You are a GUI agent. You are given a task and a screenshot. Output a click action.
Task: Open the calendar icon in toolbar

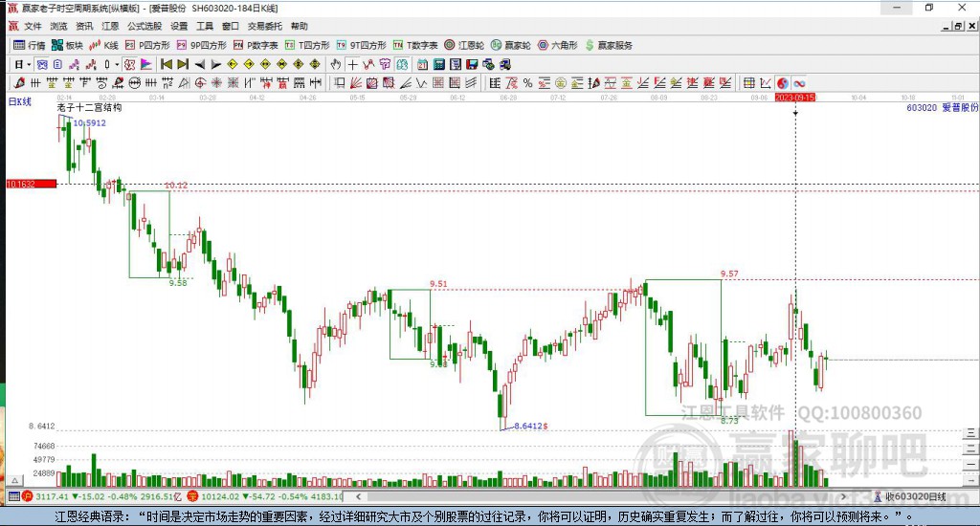click(422, 64)
